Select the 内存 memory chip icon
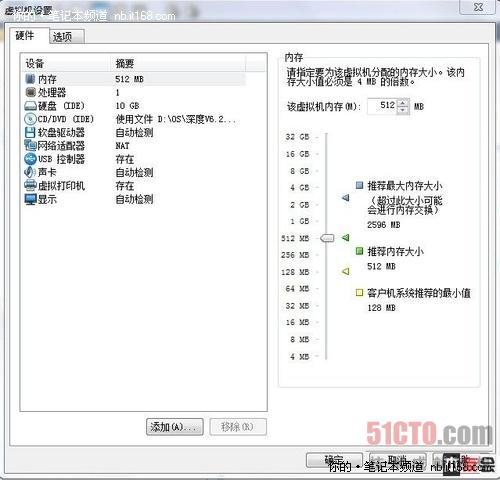Screen dimensions: 500x480 tap(30, 79)
